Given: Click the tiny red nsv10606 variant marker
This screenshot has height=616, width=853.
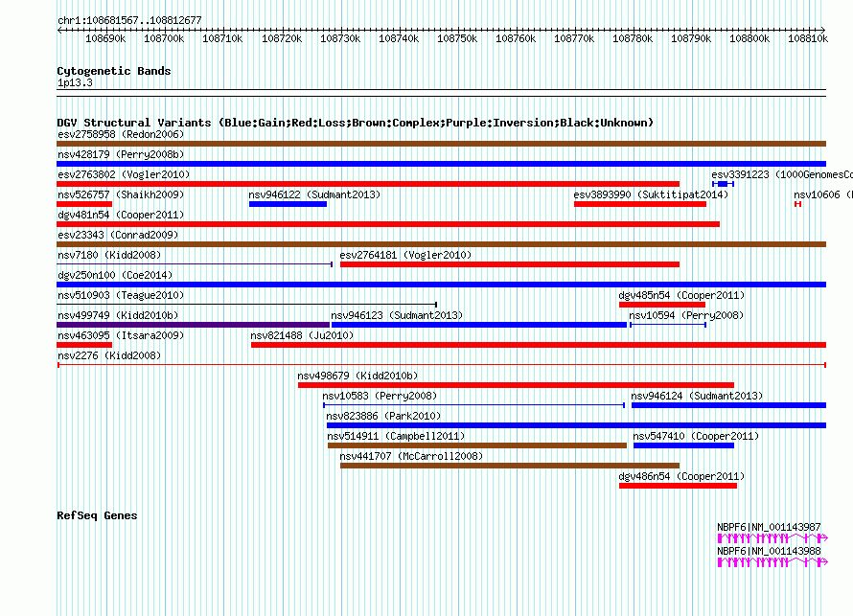Looking at the screenshot, I should 798,204.
